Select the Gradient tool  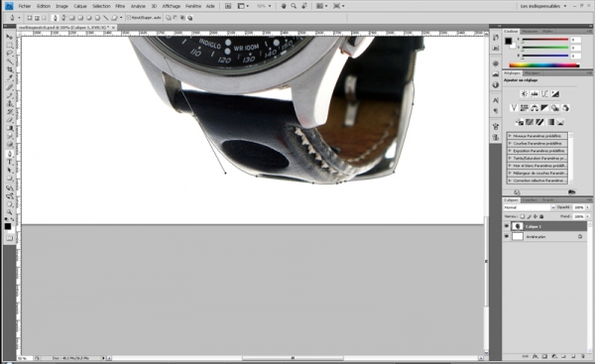tap(10, 128)
